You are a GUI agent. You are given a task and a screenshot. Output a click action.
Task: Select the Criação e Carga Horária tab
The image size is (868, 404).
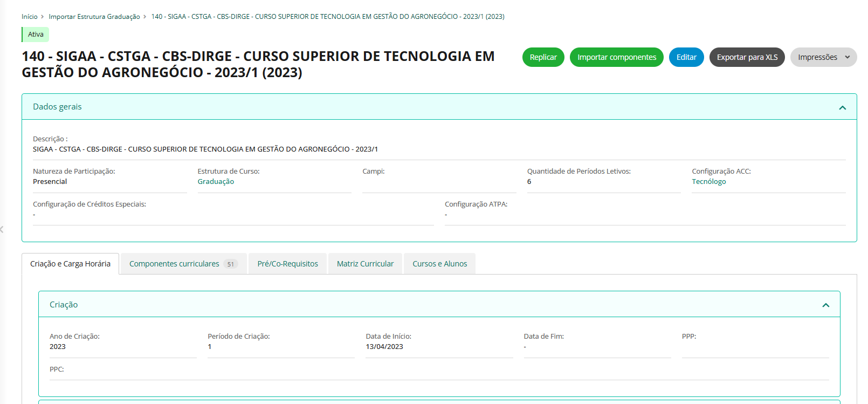tap(70, 264)
